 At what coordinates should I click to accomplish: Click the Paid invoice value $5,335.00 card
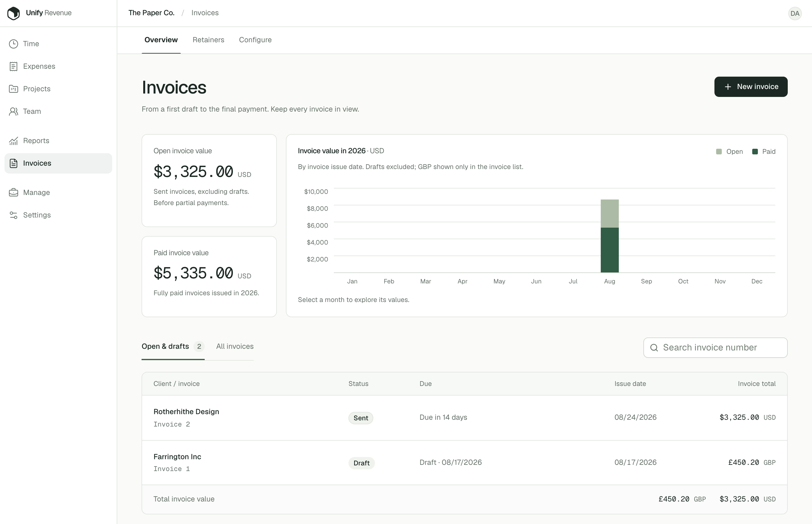[209, 277]
